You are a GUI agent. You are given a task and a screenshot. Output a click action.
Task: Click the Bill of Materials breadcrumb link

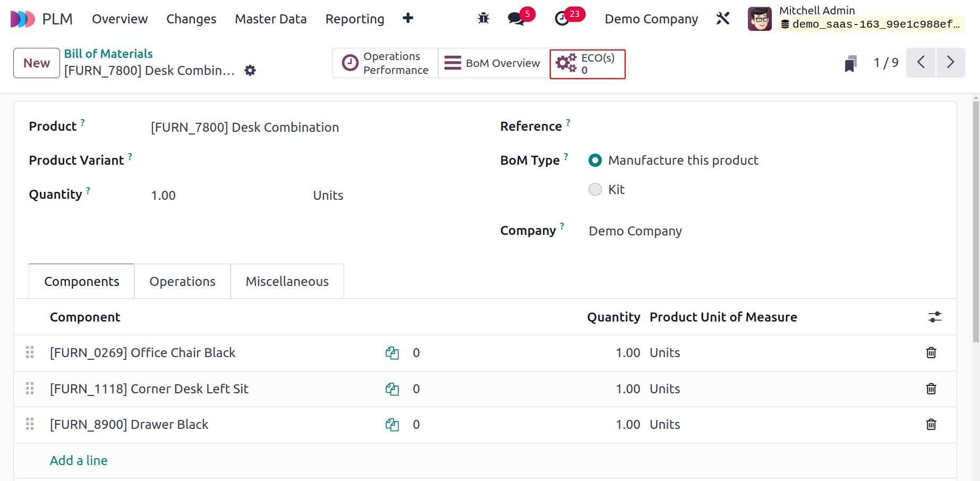(x=108, y=54)
